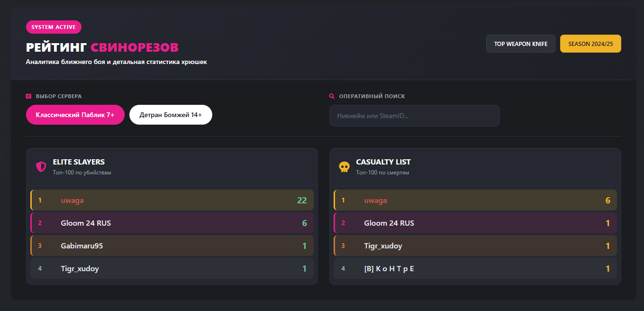Click the server list icon near ВЫБОР СЕРВЕРА
644x311 pixels.
28,96
